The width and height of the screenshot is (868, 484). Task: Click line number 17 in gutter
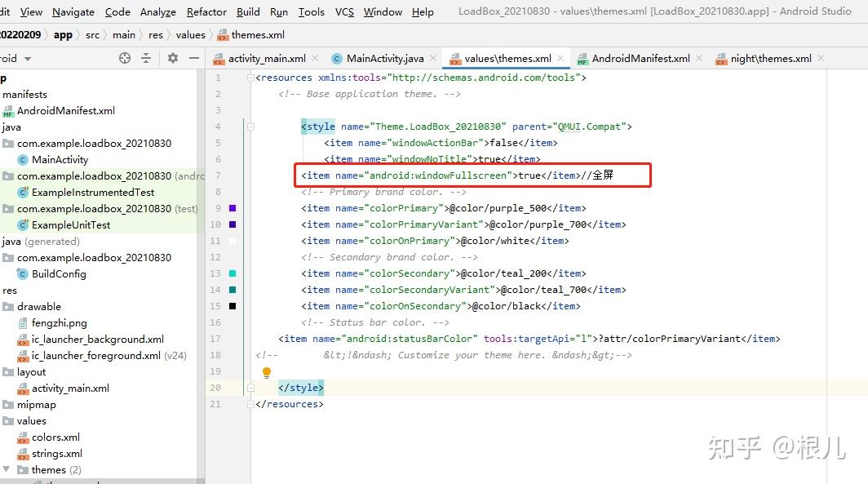click(215, 339)
